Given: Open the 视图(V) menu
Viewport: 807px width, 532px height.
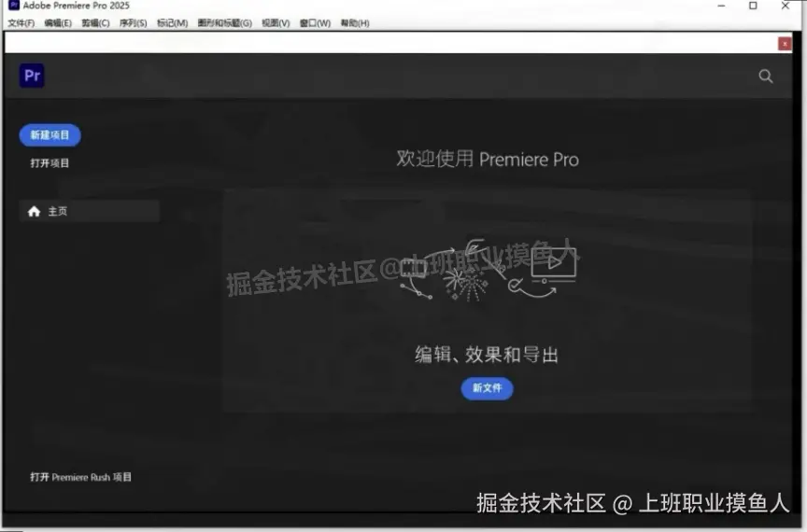Looking at the screenshot, I should (x=276, y=23).
